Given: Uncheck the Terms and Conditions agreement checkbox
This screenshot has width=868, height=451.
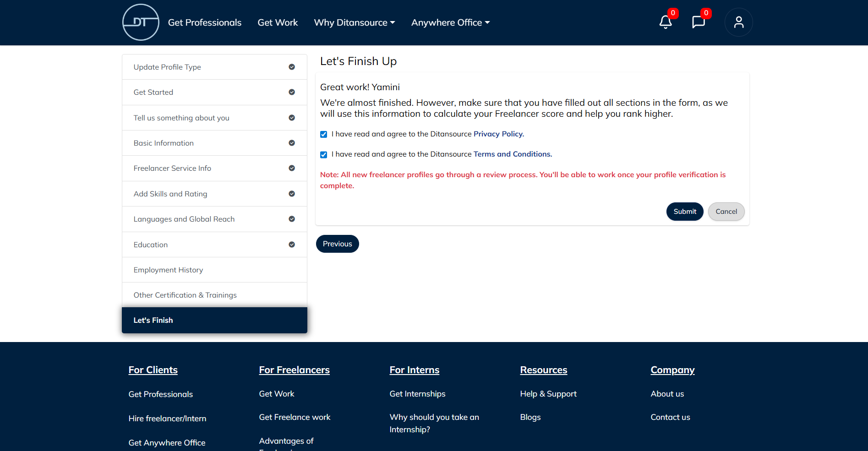Looking at the screenshot, I should click(x=323, y=155).
